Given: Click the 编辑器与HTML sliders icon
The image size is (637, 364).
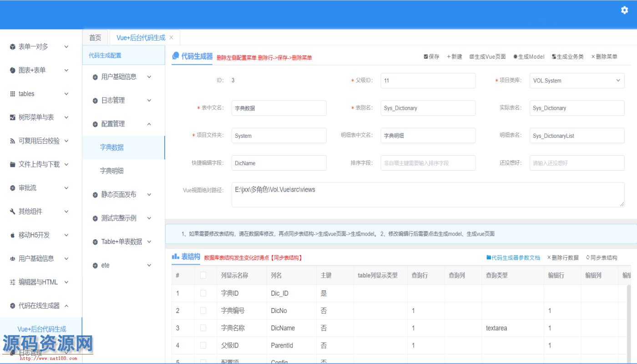Looking at the screenshot, I should tap(13, 282).
